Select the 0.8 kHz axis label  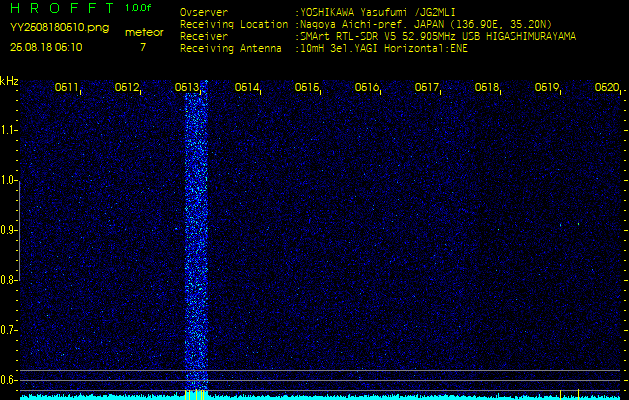[x=8, y=280]
